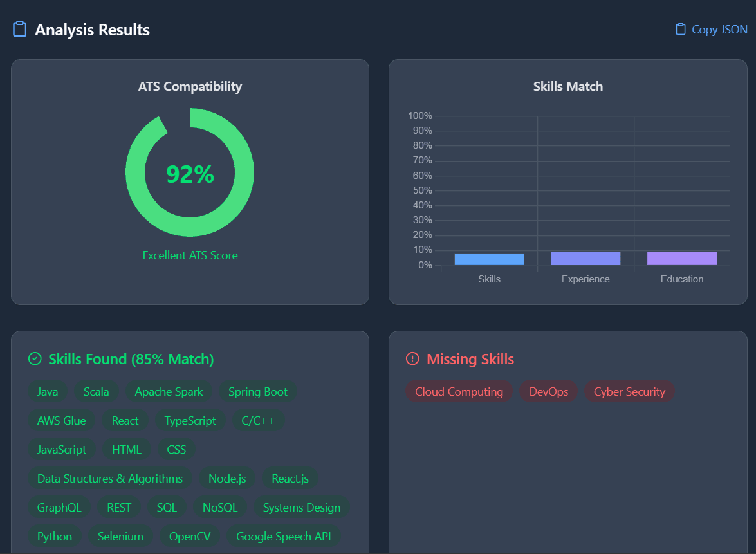Click the clipboard icon beside Analysis Results
This screenshot has height=554, width=756.
[x=20, y=29]
